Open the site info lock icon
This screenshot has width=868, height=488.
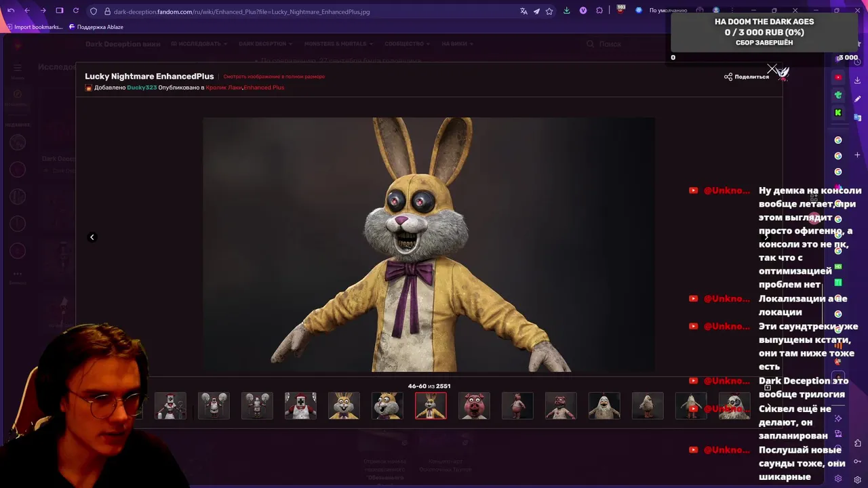coord(106,12)
